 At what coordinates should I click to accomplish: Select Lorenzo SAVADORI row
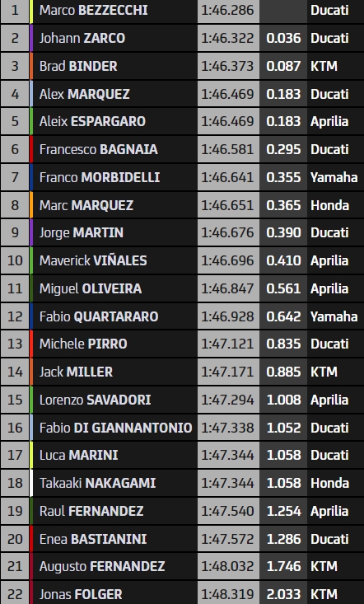click(182, 400)
